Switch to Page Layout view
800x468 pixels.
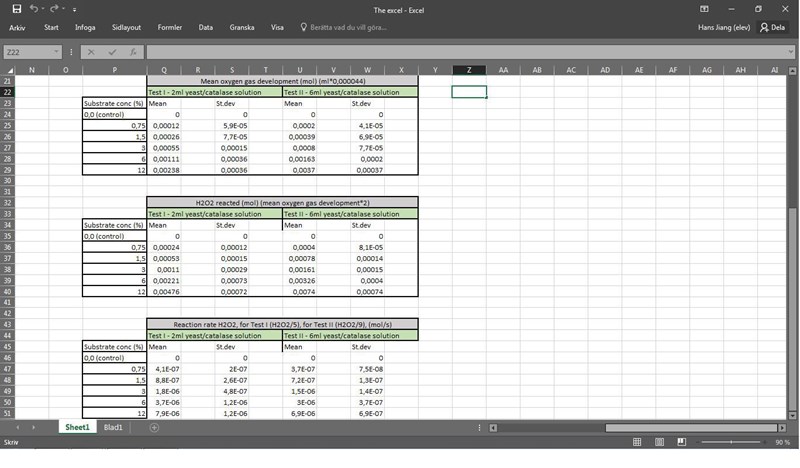pyautogui.click(x=658, y=442)
